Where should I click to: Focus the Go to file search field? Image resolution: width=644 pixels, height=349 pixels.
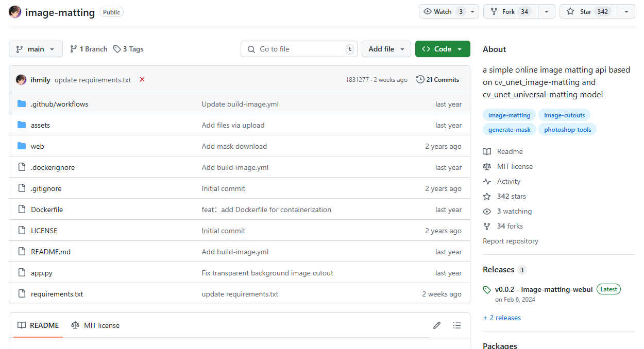tap(299, 49)
